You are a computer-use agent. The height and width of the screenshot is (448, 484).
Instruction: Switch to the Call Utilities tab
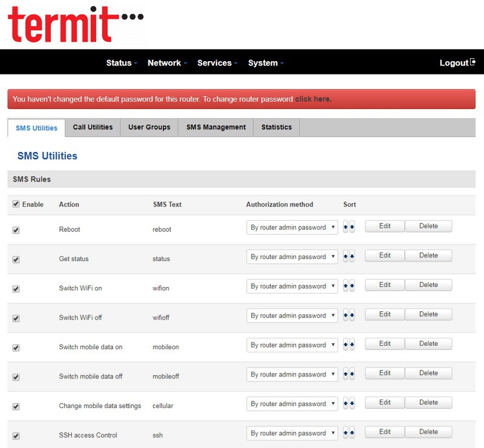click(93, 127)
